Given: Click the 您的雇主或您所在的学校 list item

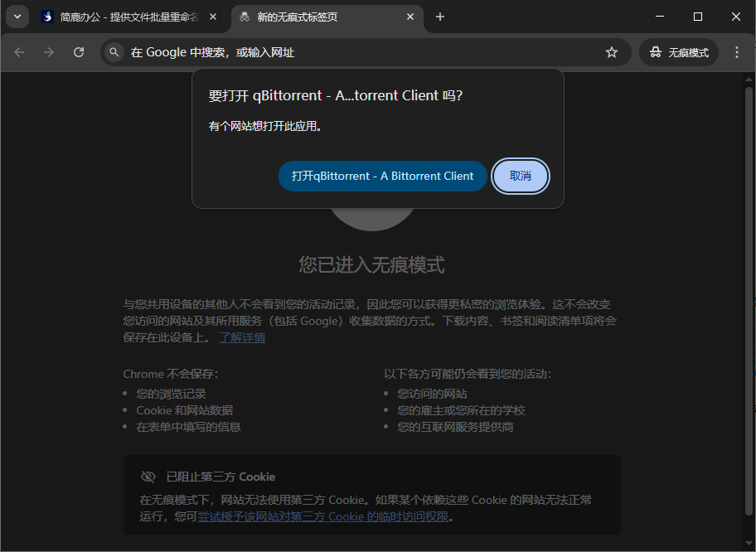Looking at the screenshot, I should click(461, 410).
